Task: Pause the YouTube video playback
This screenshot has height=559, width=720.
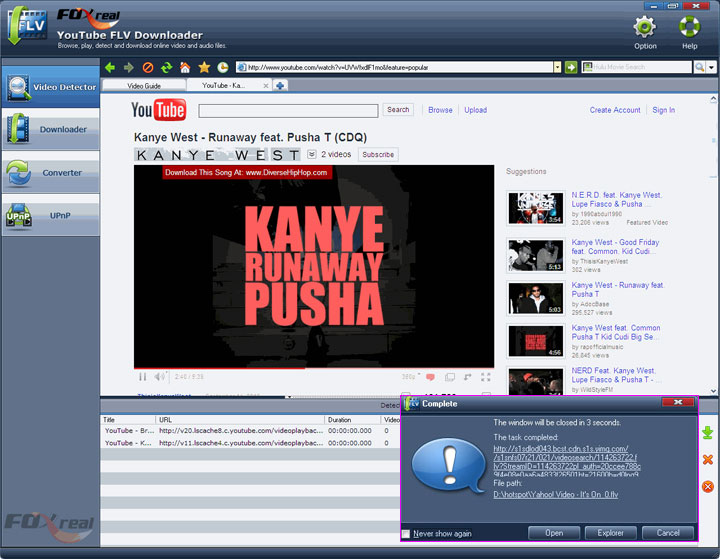Action: 142,377
